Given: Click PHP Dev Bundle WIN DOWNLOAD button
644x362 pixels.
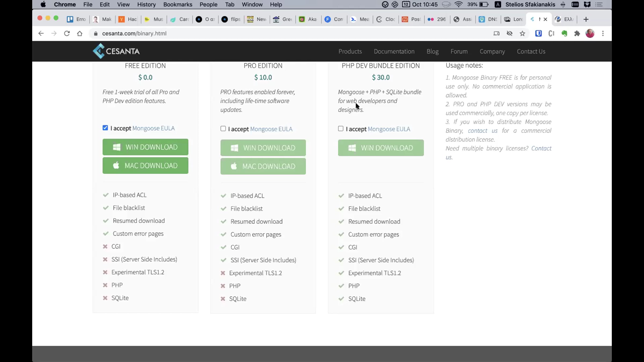Looking at the screenshot, I should point(381,148).
